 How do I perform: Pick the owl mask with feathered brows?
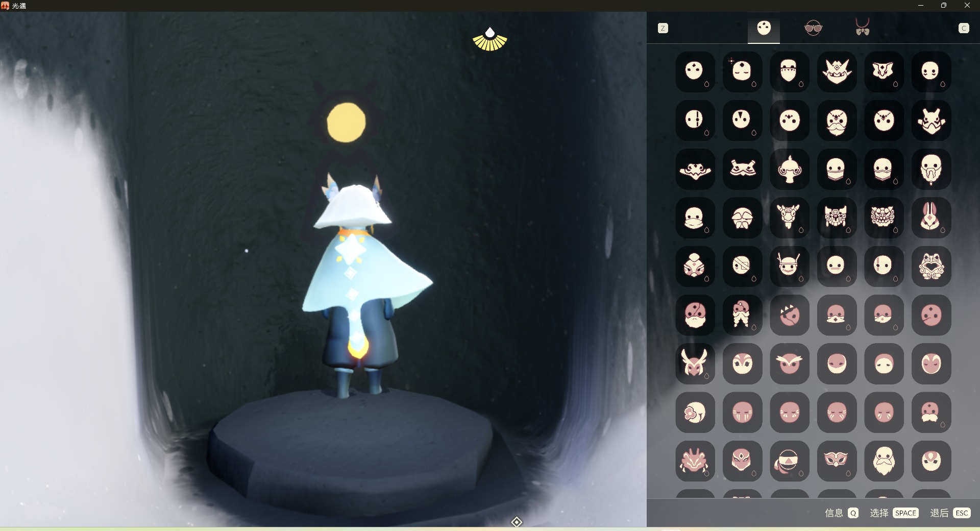(790, 364)
